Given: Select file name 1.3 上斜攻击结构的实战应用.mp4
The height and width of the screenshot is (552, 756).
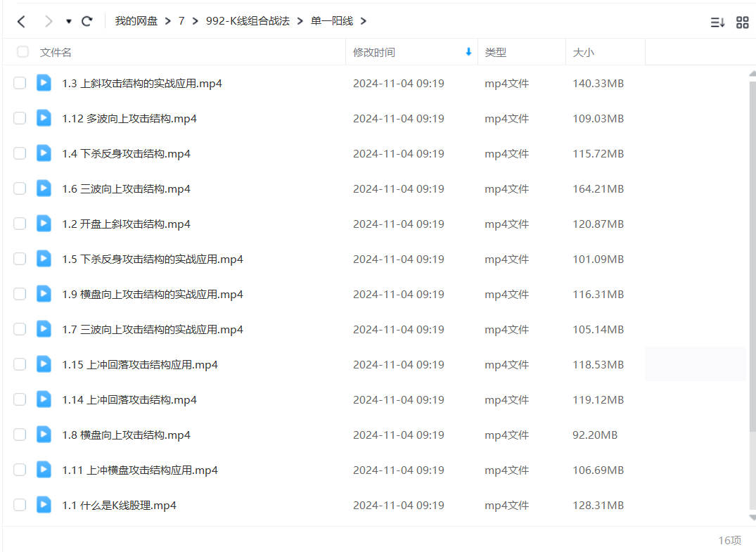Looking at the screenshot, I should tap(142, 84).
